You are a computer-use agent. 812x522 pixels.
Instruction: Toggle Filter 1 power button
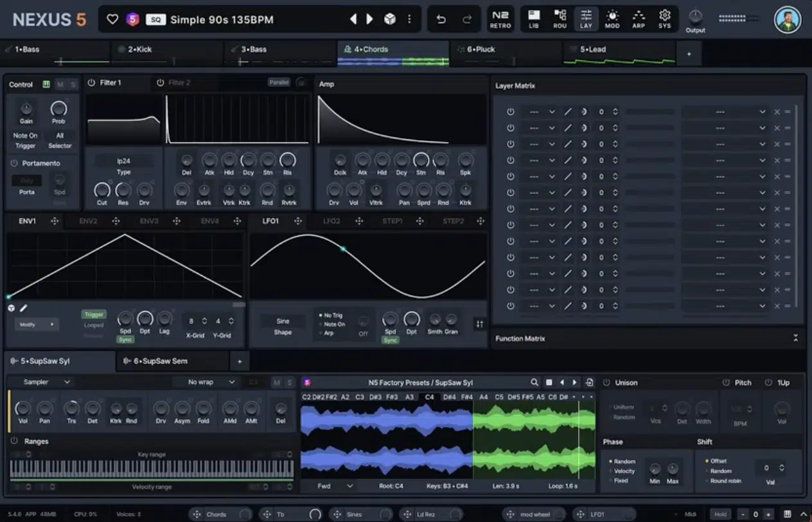91,83
